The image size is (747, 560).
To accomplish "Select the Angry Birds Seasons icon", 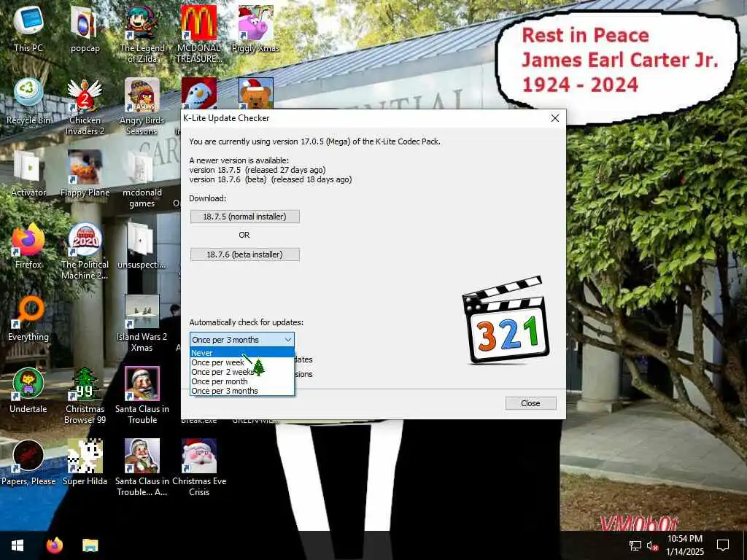I will point(142,106).
